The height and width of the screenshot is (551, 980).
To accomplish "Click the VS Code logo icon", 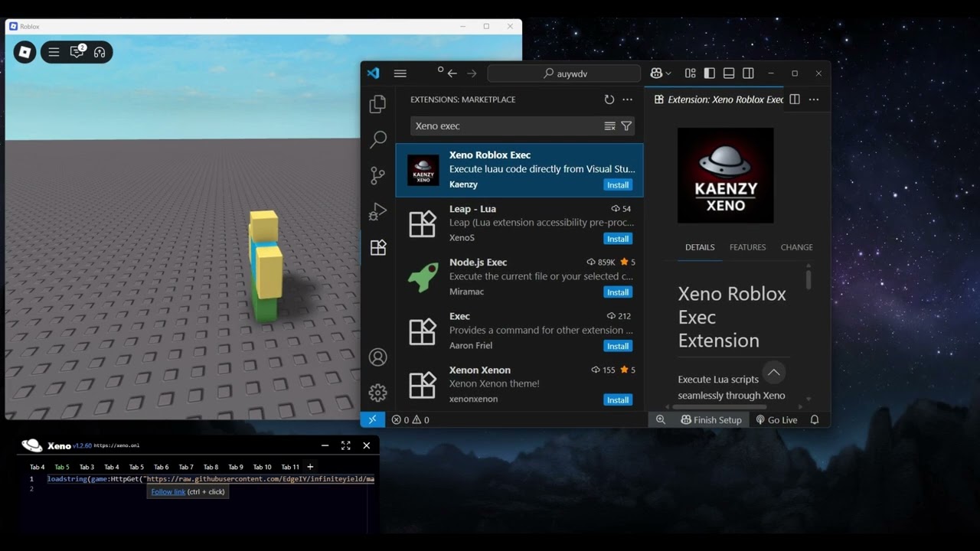I will tap(373, 73).
